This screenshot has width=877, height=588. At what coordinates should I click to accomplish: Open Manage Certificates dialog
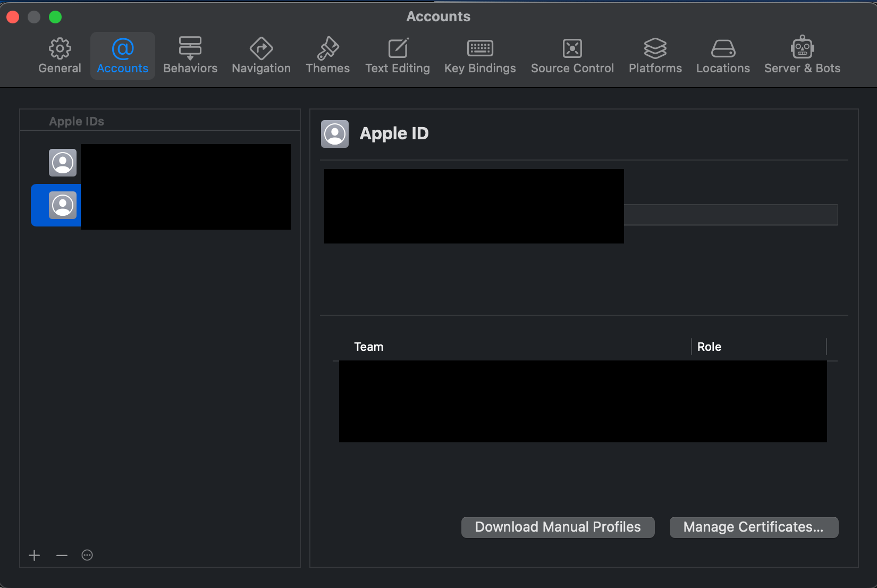pos(753,527)
